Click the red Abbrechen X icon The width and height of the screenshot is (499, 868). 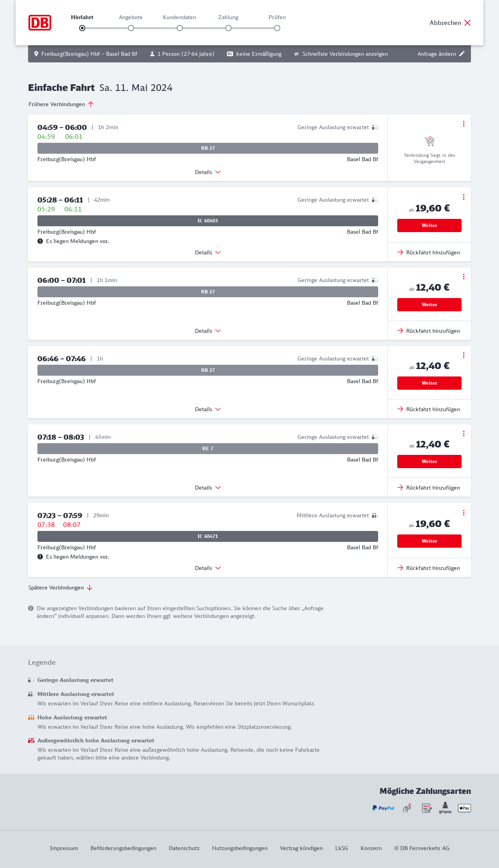pyautogui.click(x=467, y=23)
